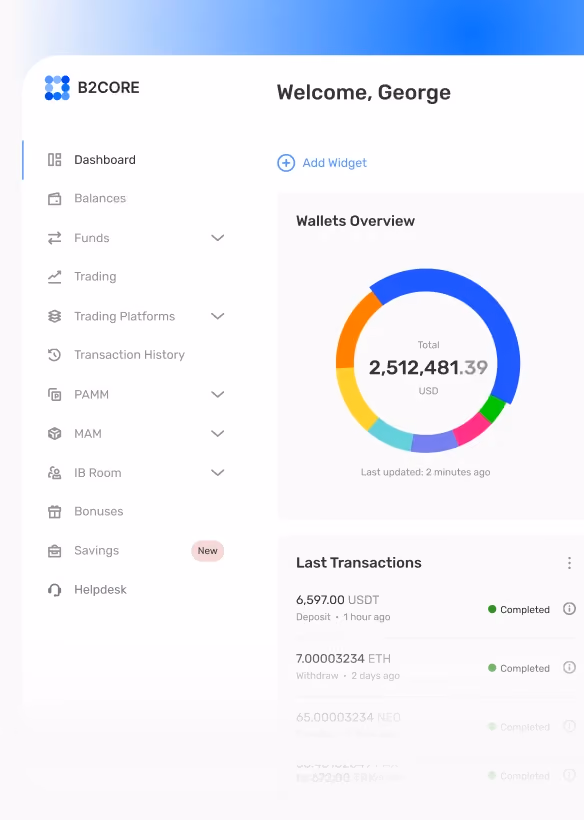Expand the IB Room chevron
Viewport: 584px width, 820px height.
click(x=217, y=472)
